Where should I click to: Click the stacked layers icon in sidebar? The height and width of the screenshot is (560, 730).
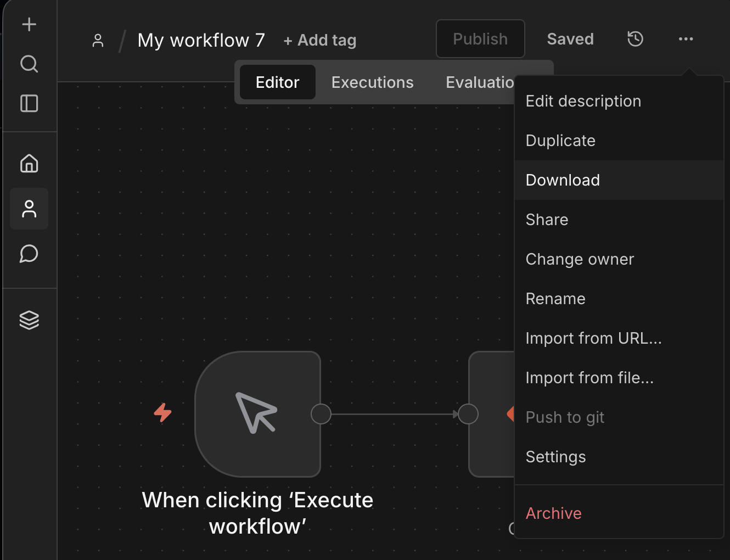(29, 320)
